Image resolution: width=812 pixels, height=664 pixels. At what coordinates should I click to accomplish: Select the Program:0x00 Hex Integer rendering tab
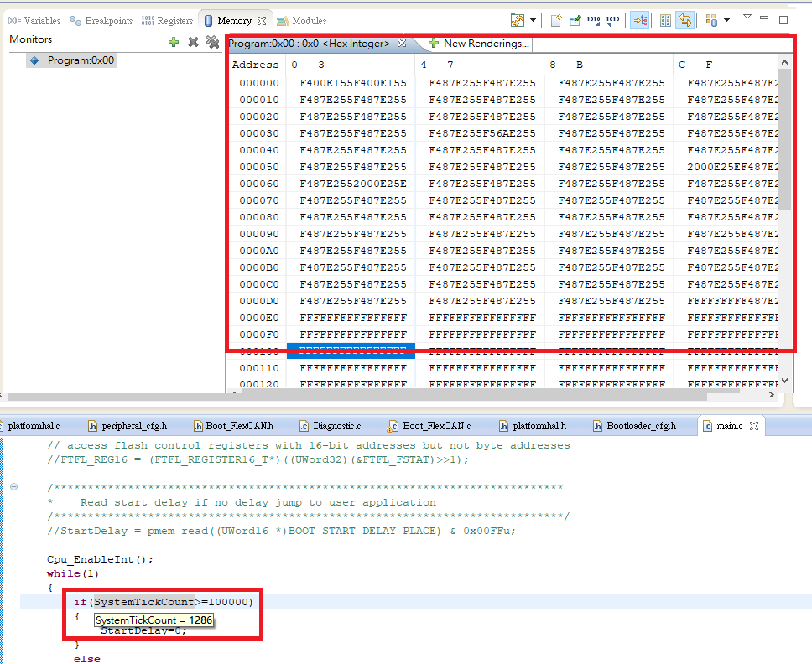pos(310,44)
